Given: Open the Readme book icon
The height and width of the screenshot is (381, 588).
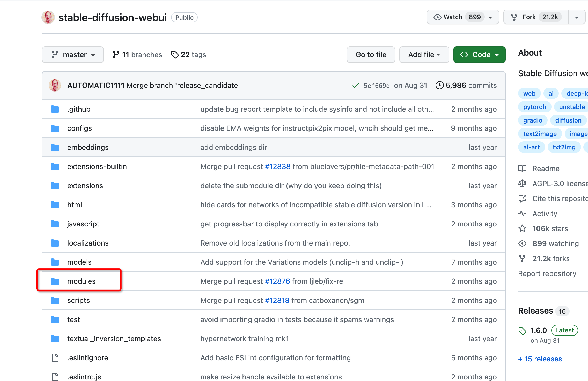Looking at the screenshot, I should 522,169.
